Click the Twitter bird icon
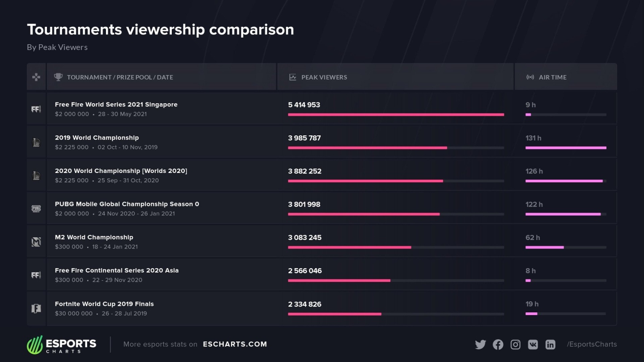 click(480, 345)
